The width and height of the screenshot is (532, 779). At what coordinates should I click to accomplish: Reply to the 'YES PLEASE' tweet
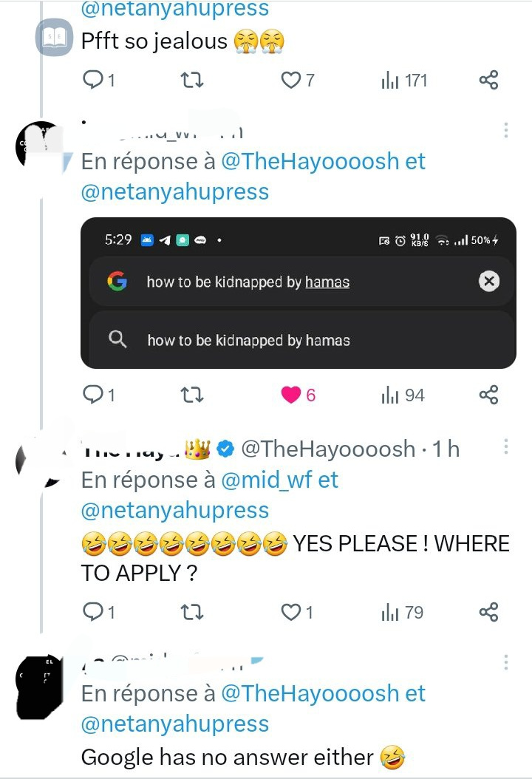(x=98, y=612)
